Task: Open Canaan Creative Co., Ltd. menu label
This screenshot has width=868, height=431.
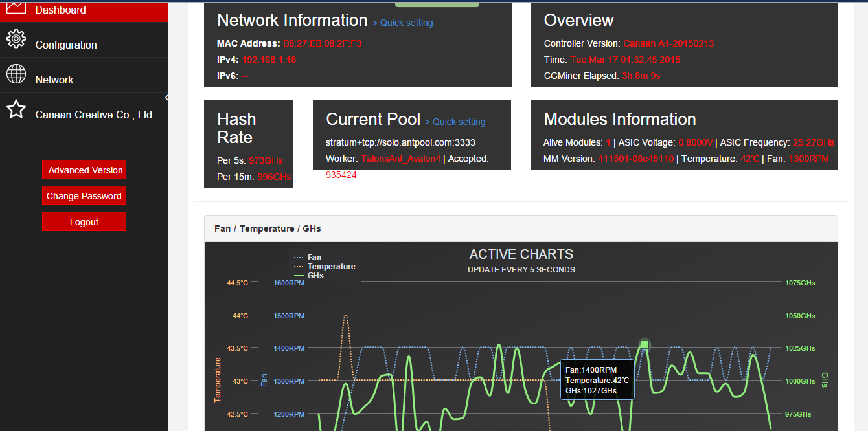Action: pos(95,115)
